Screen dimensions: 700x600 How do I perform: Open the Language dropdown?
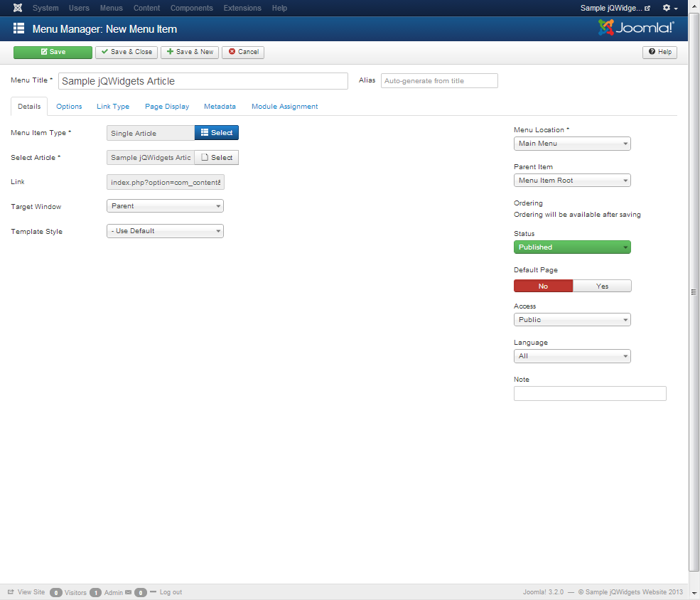click(x=572, y=356)
